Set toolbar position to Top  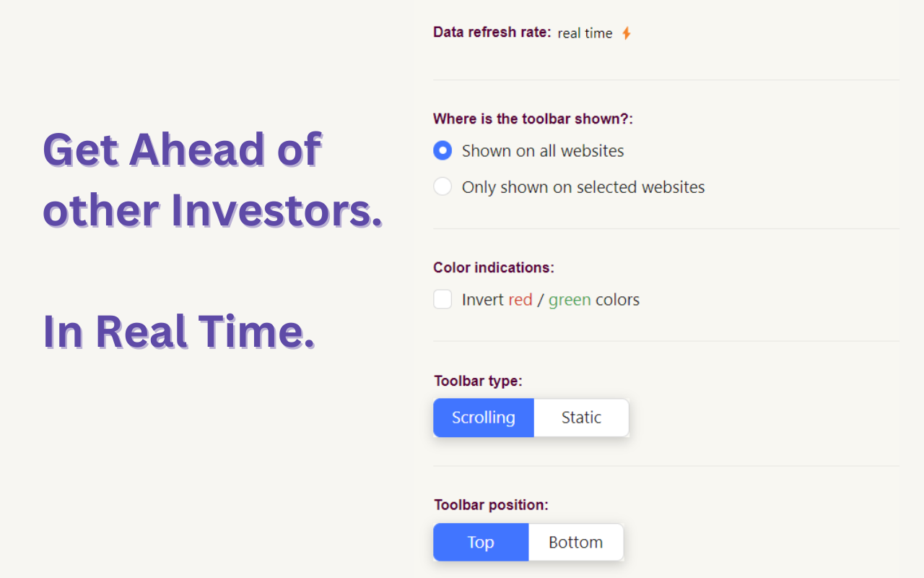[x=480, y=542]
